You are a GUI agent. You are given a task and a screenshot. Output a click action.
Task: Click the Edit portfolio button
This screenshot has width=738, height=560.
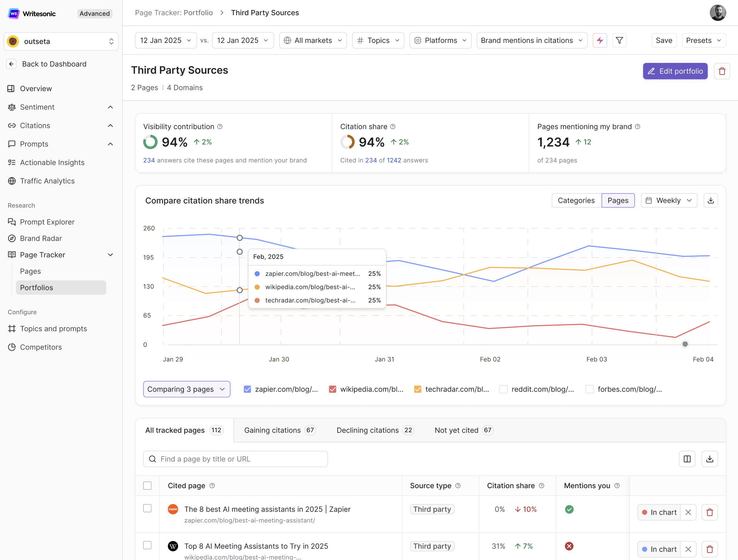[675, 71]
